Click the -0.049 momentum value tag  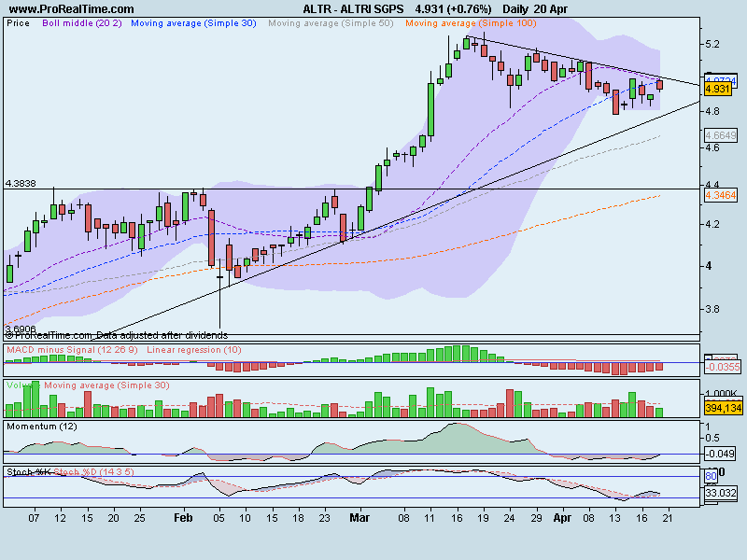point(719,454)
